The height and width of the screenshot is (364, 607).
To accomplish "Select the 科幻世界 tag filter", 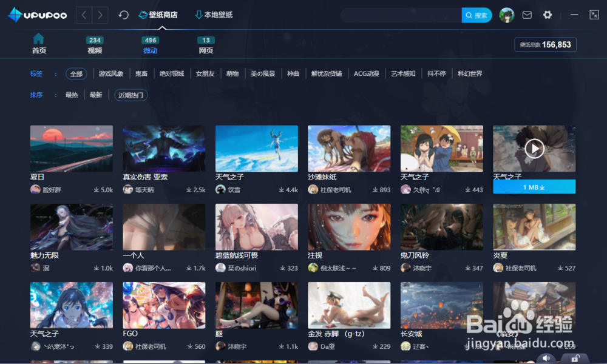I will pos(470,74).
